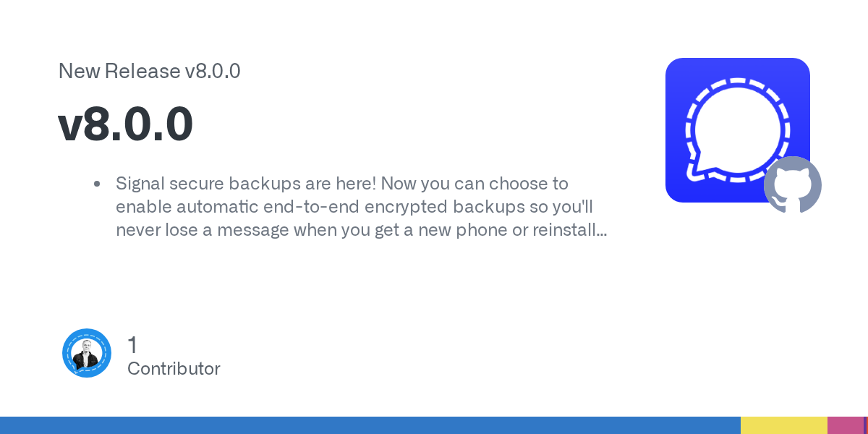
Task: Click the white speech bubble inside Signal logo
Action: click(738, 127)
